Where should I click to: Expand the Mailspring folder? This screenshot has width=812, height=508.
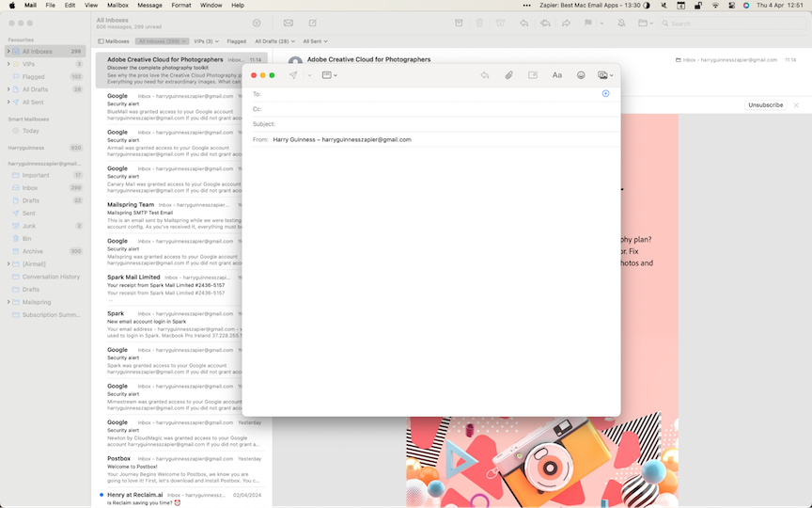click(8, 302)
